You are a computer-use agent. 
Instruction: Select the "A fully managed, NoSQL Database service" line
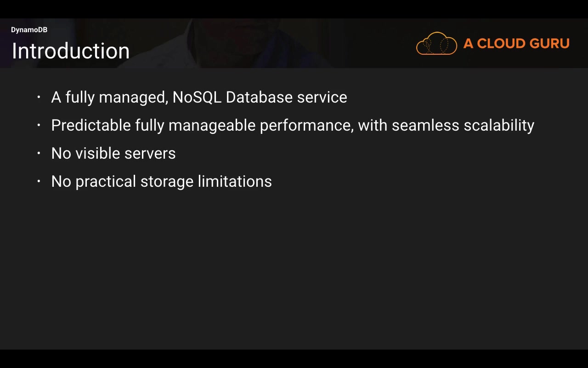tap(199, 97)
